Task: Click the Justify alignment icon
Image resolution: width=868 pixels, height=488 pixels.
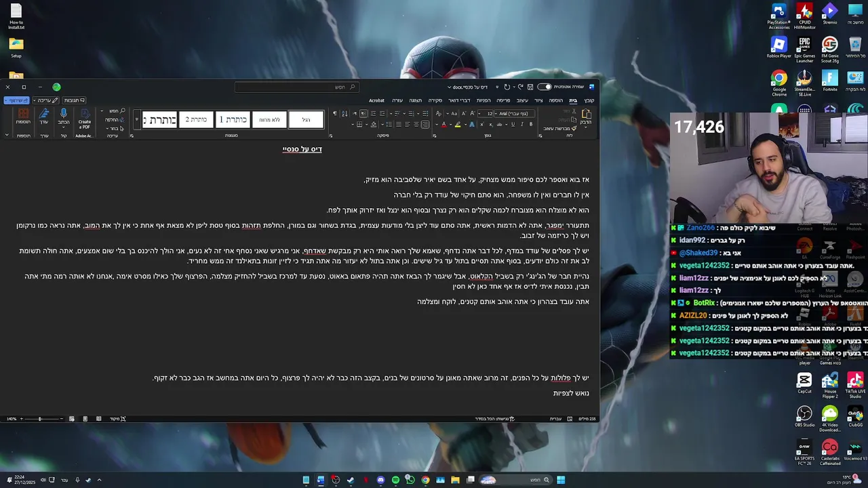Action: tap(398, 125)
